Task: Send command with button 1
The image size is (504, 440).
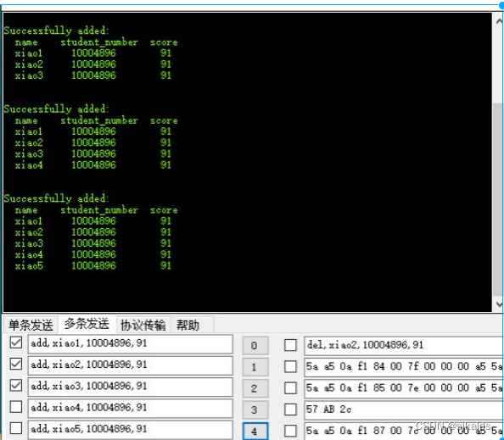Action: point(255,367)
